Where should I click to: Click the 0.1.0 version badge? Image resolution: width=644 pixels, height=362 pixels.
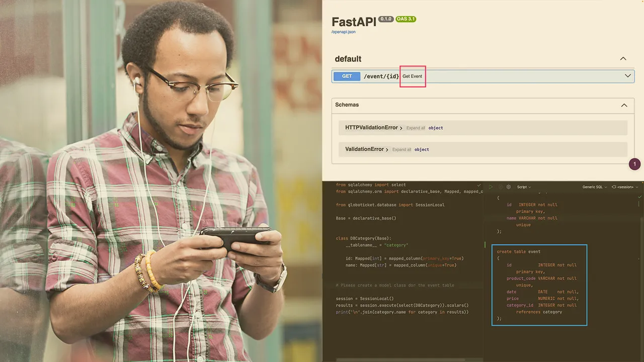click(386, 19)
